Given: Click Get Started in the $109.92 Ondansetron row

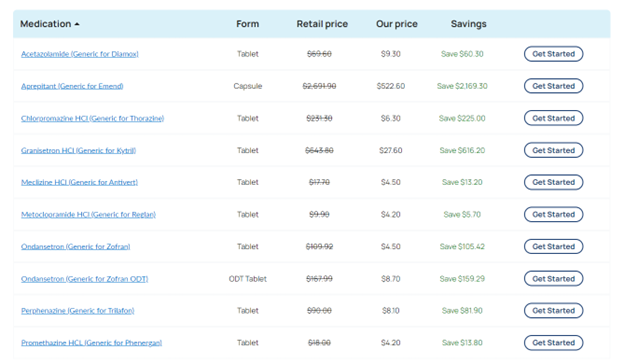Looking at the screenshot, I should pyautogui.click(x=554, y=247).
